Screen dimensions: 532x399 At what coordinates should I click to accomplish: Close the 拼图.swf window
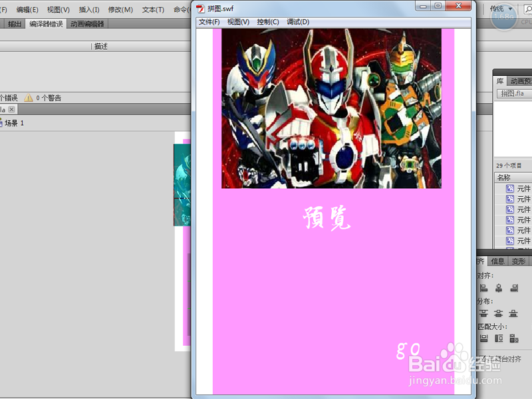tap(458, 6)
